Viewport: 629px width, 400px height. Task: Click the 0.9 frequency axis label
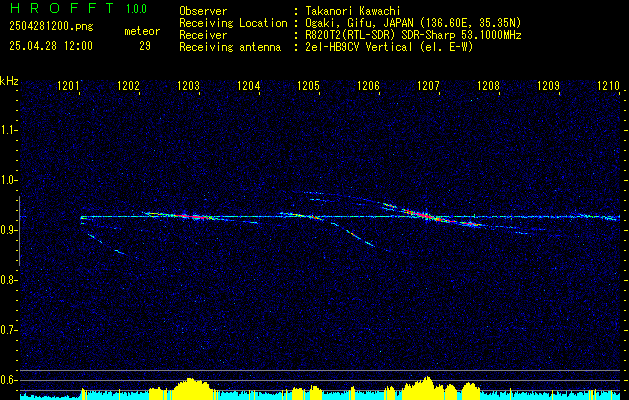[x=8, y=230]
